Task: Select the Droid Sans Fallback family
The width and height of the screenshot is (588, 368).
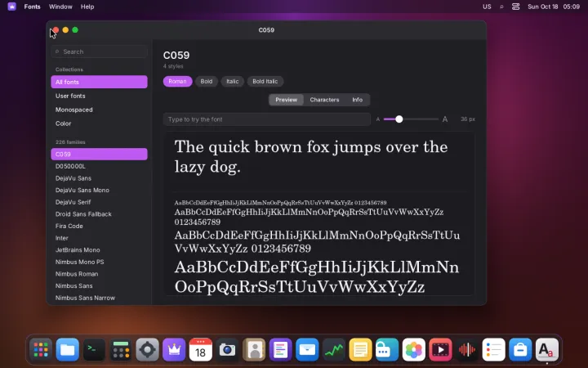Action: tap(99, 214)
